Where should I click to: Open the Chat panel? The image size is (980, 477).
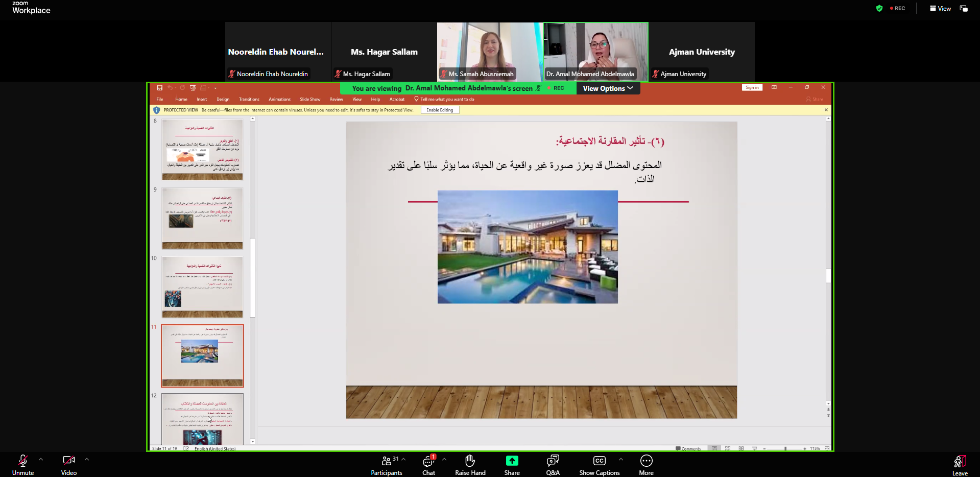(428, 464)
